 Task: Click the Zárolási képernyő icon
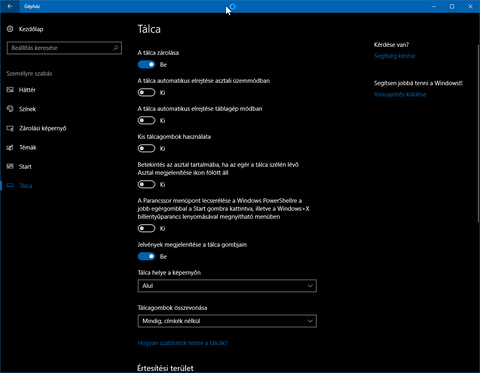tap(10, 128)
